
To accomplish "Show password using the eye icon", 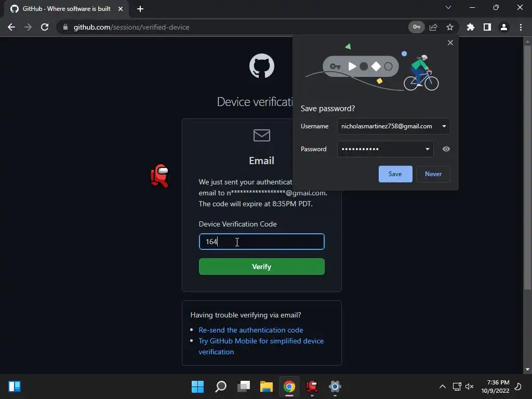I will [x=446, y=149].
